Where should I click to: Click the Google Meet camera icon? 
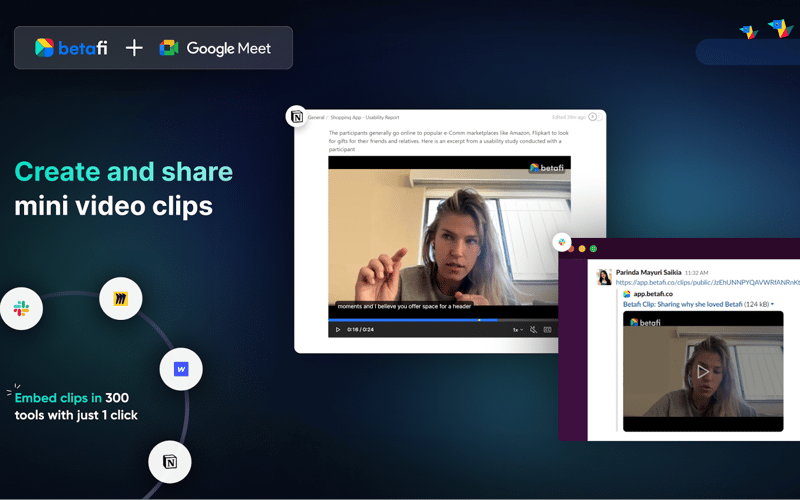point(169,48)
